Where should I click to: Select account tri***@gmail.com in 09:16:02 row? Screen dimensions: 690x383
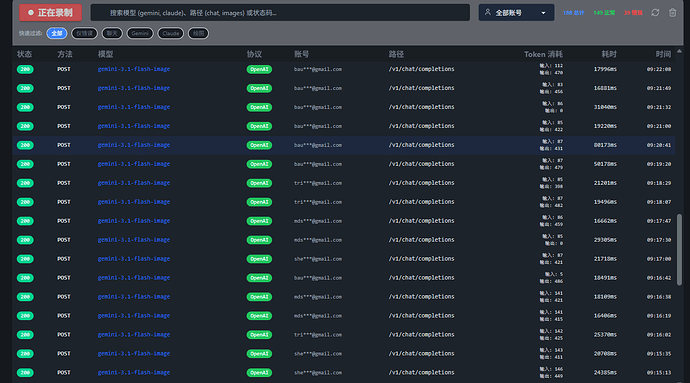(x=318, y=335)
